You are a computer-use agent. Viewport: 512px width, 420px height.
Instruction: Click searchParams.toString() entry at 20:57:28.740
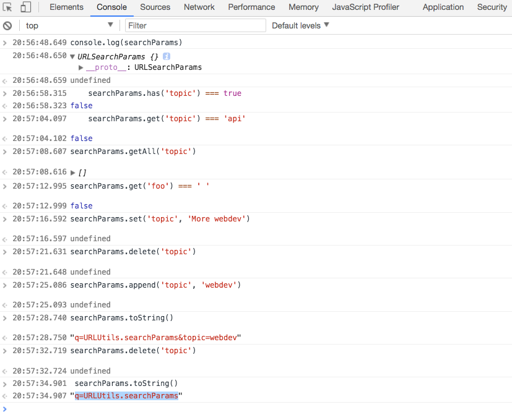pos(122,318)
